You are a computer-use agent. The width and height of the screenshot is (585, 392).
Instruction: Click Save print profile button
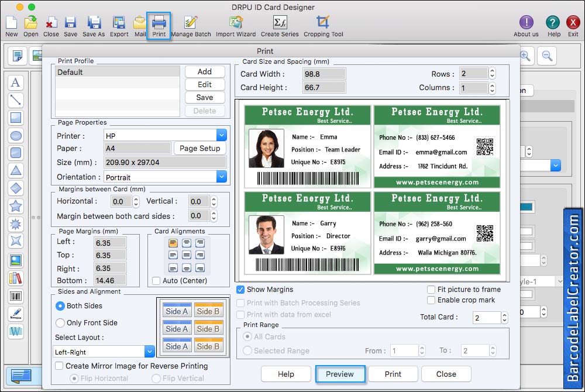pos(205,97)
